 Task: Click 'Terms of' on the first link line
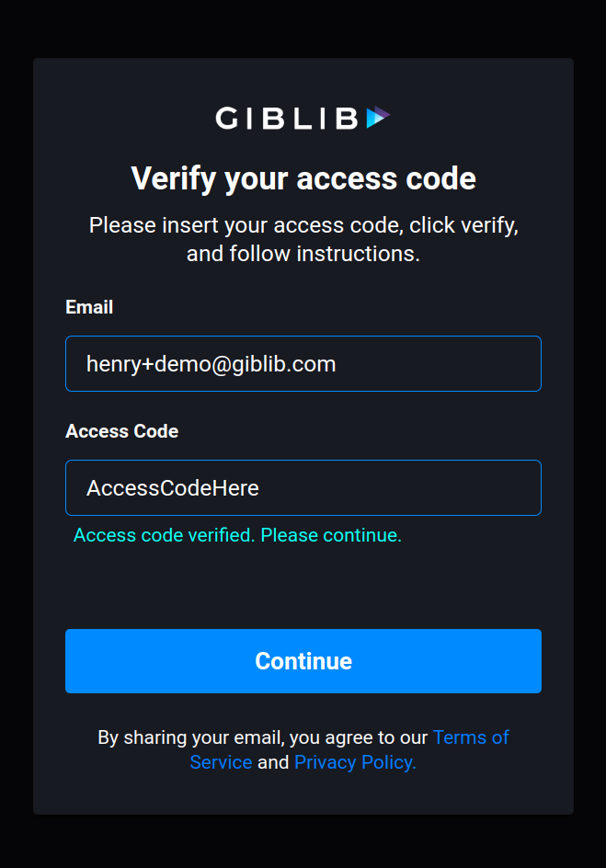tap(470, 737)
